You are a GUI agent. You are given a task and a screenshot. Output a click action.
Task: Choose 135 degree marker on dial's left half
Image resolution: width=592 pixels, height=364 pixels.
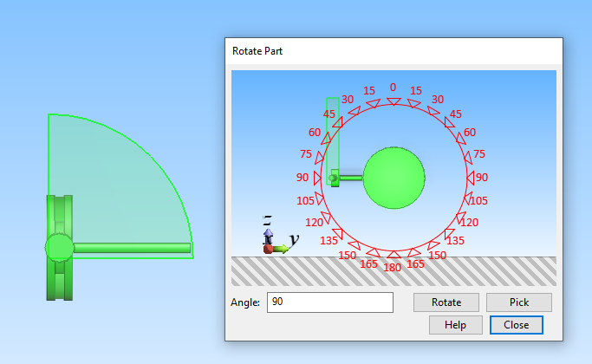tap(338, 234)
